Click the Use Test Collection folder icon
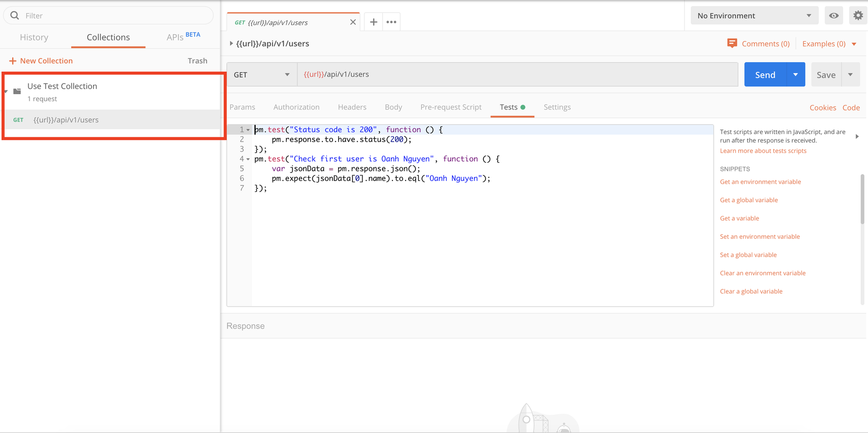Viewport: 868px width, 433px height. (17, 91)
